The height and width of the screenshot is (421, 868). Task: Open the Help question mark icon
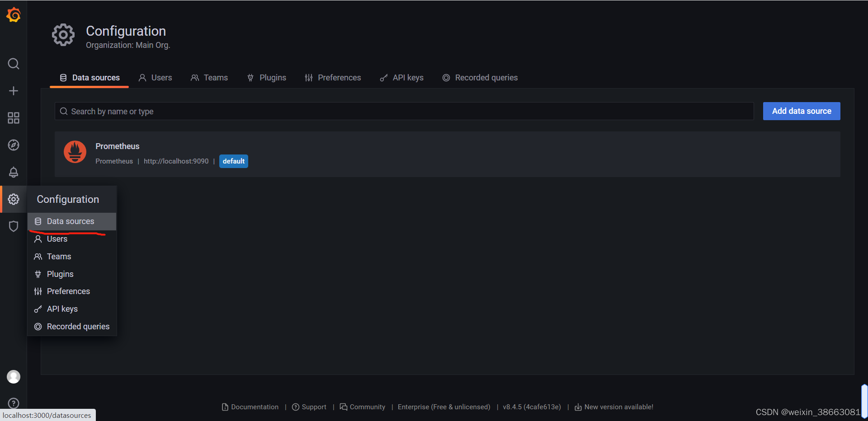pyautogui.click(x=14, y=403)
